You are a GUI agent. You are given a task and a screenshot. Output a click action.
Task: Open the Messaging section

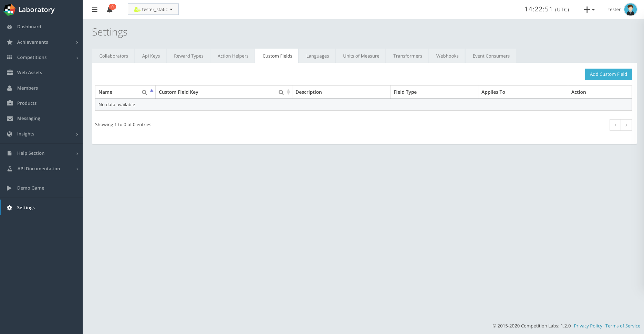click(x=29, y=118)
